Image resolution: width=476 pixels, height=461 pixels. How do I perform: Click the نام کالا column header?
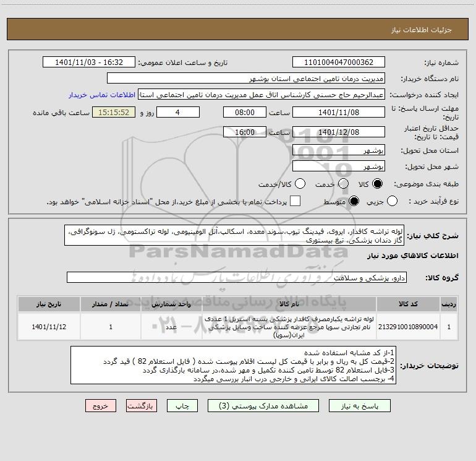tap(289, 304)
